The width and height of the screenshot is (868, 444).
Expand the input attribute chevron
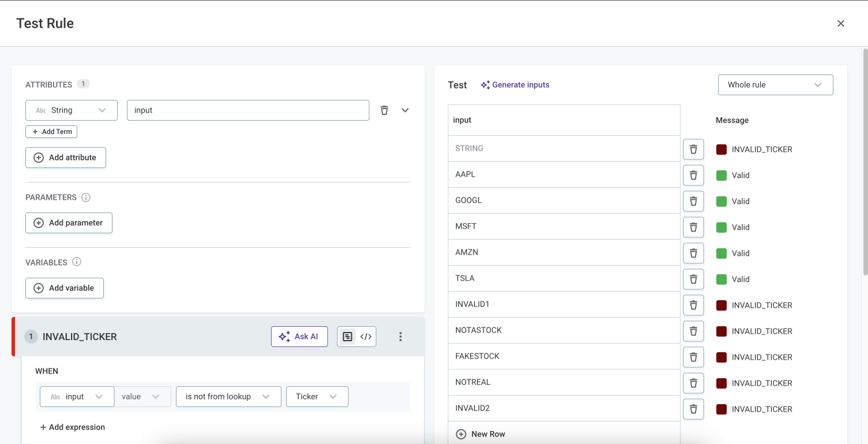pos(405,110)
